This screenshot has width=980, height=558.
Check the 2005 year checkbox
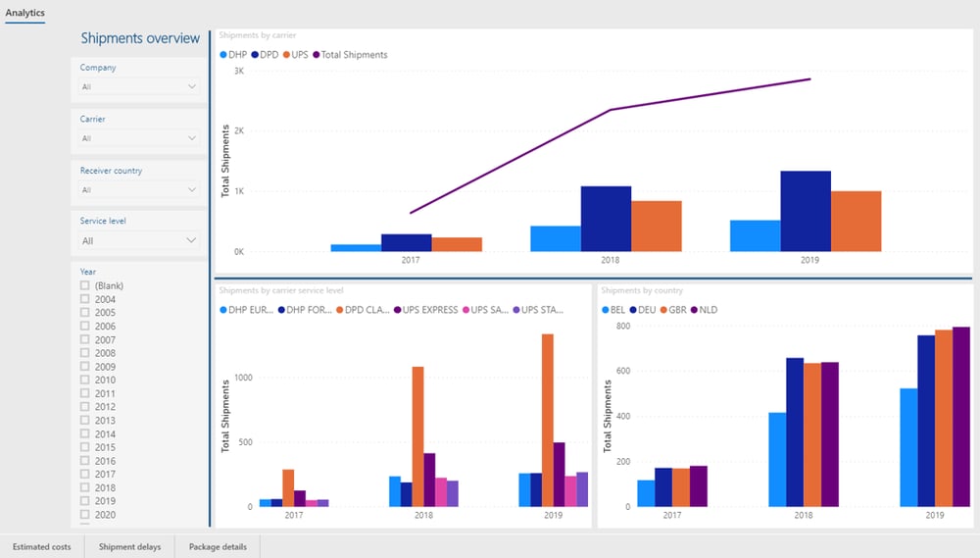[x=85, y=312]
